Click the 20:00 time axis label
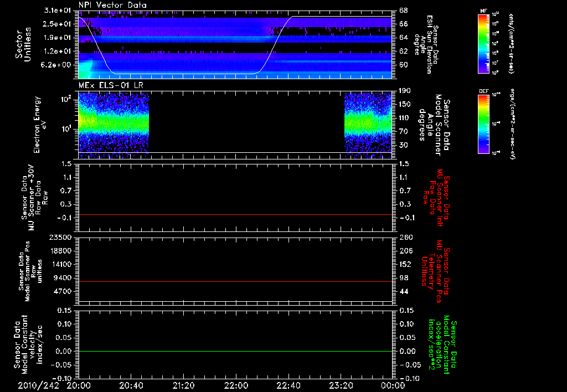Image resolution: width=567 pixels, height=392 pixels. point(78,385)
